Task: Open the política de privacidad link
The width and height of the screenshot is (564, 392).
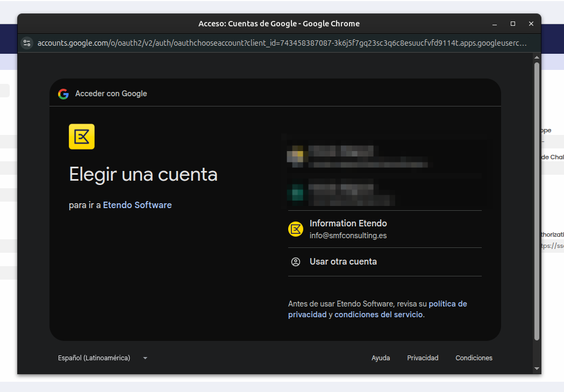Action: (x=377, y=309)
